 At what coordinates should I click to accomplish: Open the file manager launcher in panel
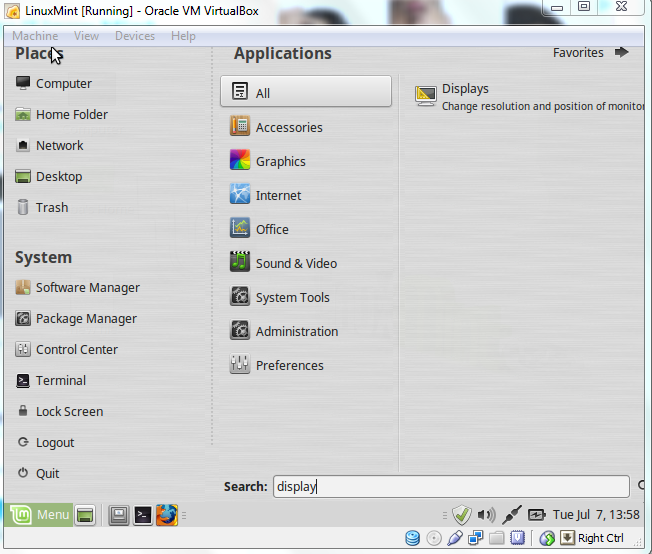pos(119,515)
